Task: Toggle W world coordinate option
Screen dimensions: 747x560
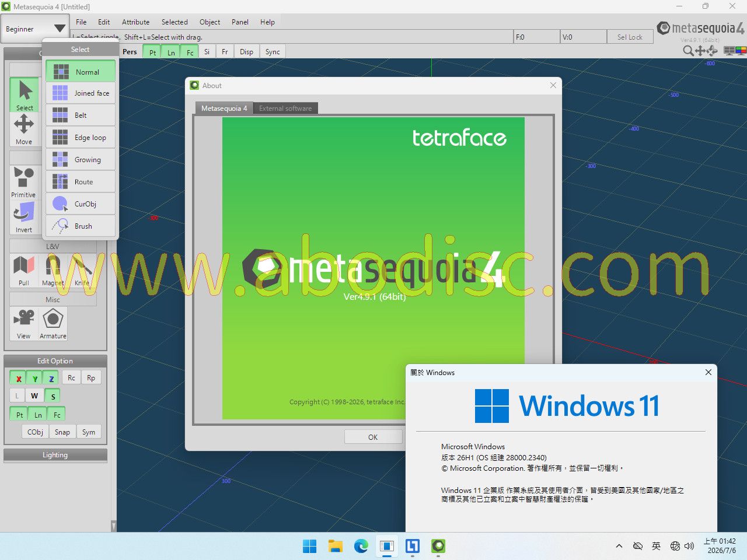Action: tap(34, 396)
